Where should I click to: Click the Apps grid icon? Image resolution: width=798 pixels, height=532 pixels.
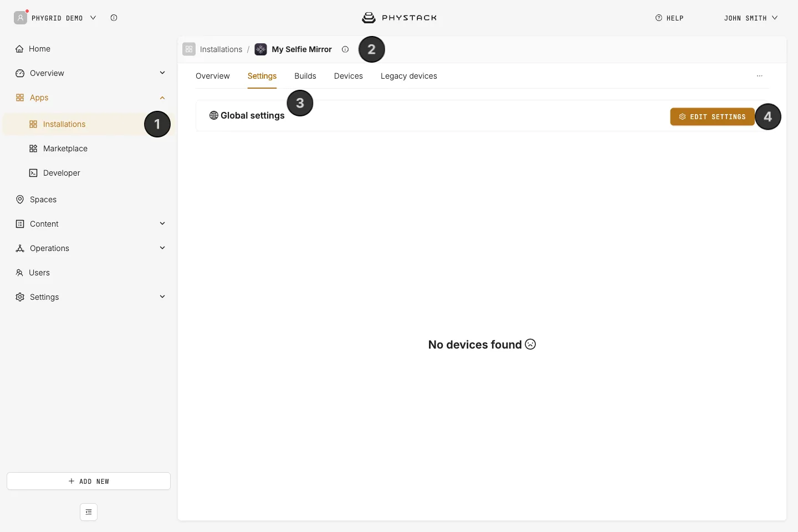click(x=20, y=98)
